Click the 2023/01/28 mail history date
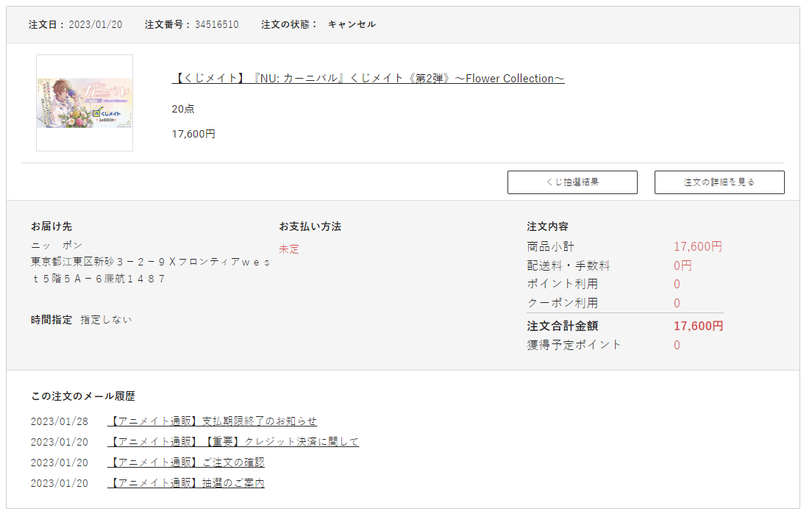 [x=60, y=421]
